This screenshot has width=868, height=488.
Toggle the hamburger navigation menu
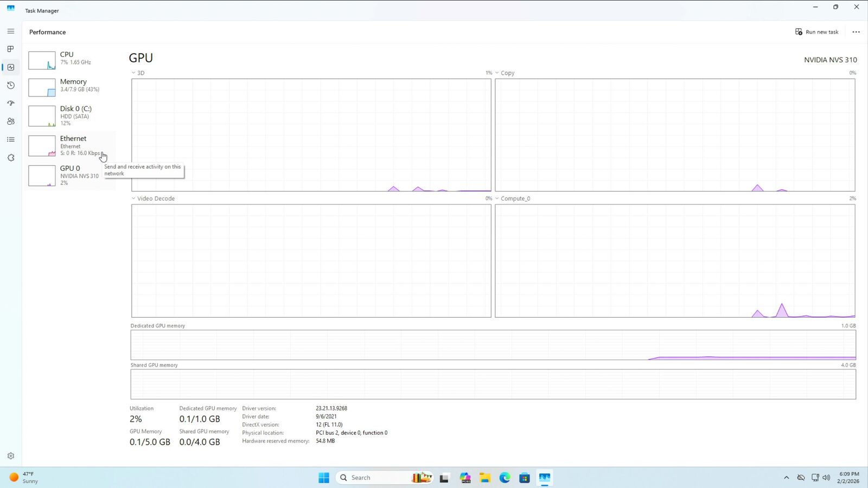[x=10, y=31]
